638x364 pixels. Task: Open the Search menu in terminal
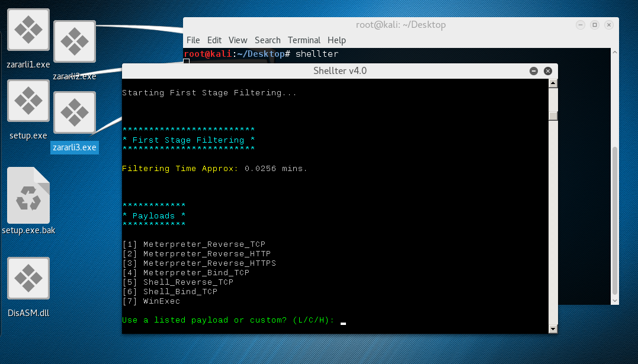[268, 40]
